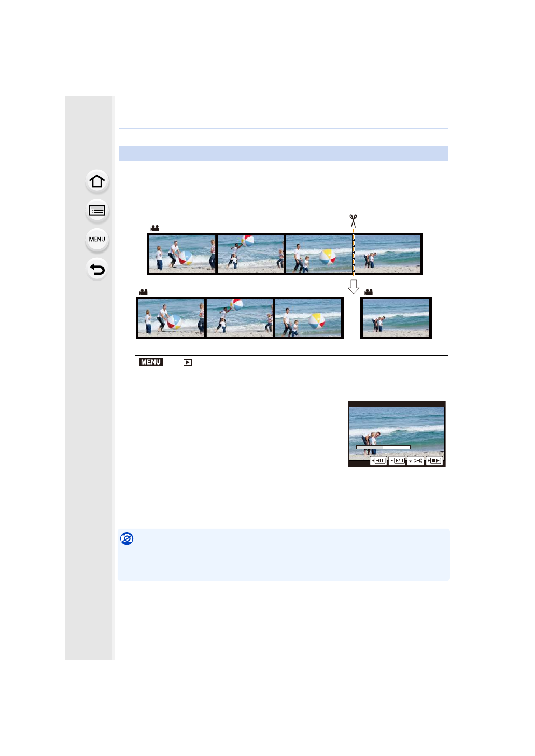This screenshot has height=756, width=535.
Task: Click the scissors icon above the filmstrip
Action: (x=353, y=221)
